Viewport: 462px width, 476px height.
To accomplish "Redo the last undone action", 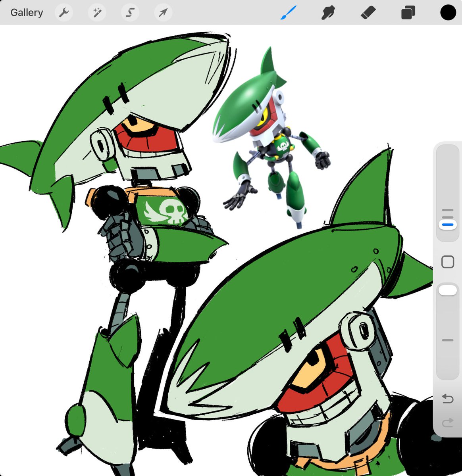I will pos(448,423).
